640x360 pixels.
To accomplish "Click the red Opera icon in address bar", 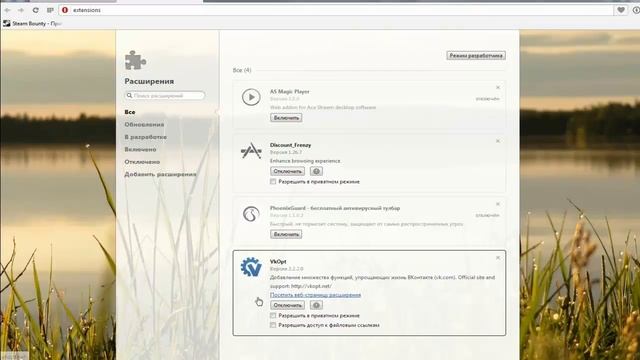I will [x=65, y=10].
